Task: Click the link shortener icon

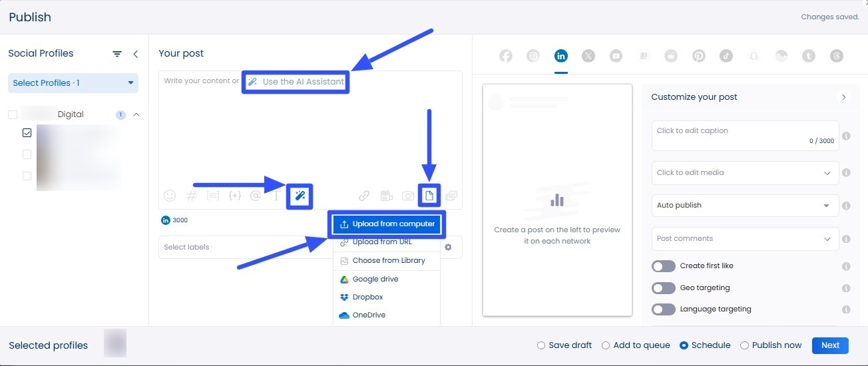Action: [364, 196]
